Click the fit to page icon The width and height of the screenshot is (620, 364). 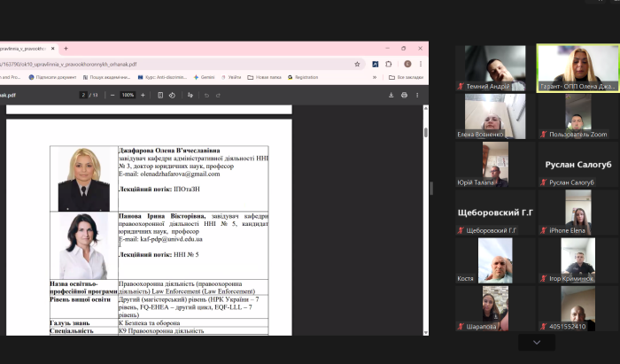[x=160, y=95]
